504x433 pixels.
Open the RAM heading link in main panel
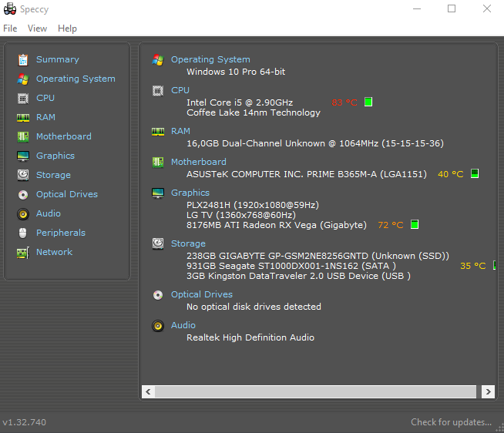(x=180, y=131)
